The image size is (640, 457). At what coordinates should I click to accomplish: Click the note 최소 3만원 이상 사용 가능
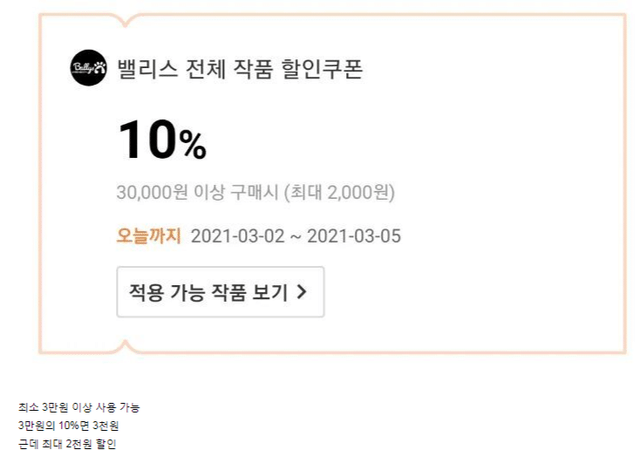(x=80, y=408)
